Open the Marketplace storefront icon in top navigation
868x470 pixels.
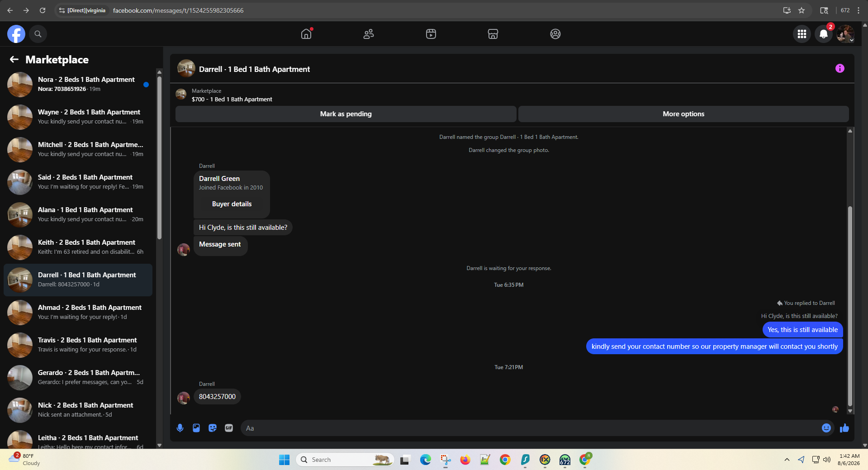(493, 34)
